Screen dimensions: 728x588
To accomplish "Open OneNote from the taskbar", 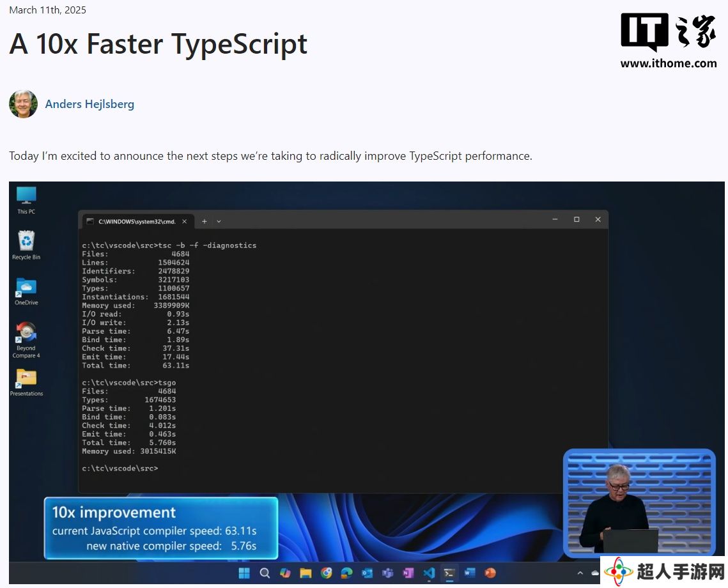I will click(408, 573).
